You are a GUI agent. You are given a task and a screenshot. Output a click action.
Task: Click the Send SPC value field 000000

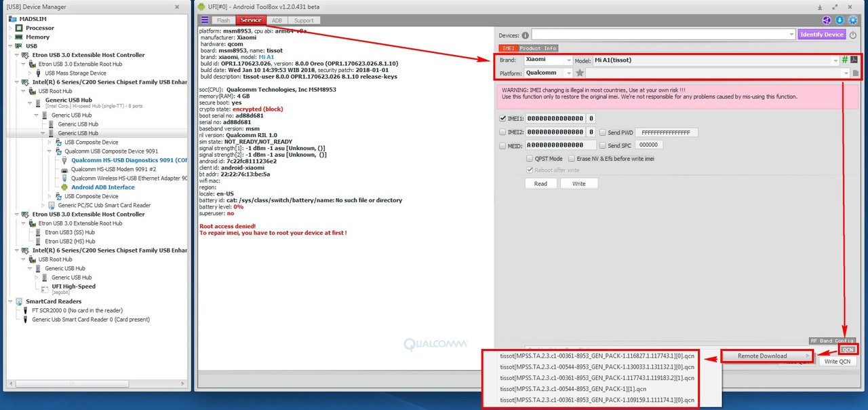tap(650, 145)
